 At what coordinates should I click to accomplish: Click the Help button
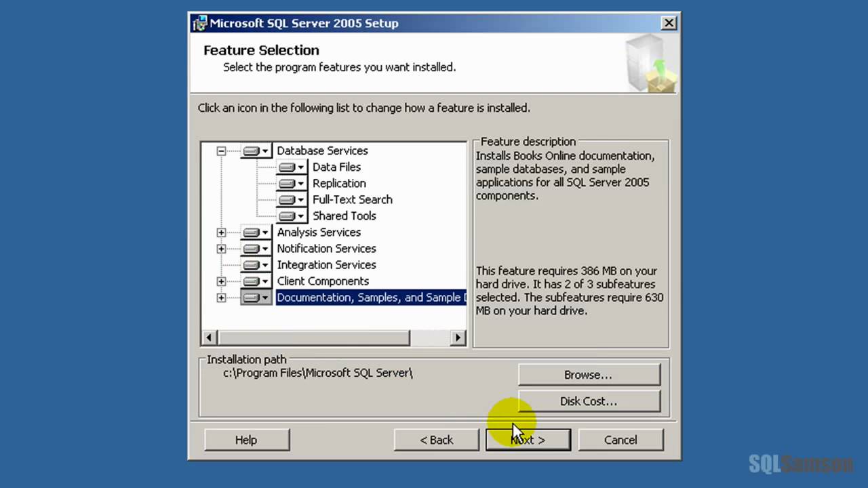(246, 440)
